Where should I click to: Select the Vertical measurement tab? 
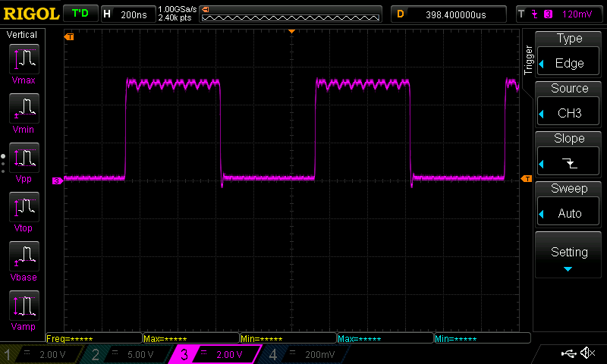(22, 35)
